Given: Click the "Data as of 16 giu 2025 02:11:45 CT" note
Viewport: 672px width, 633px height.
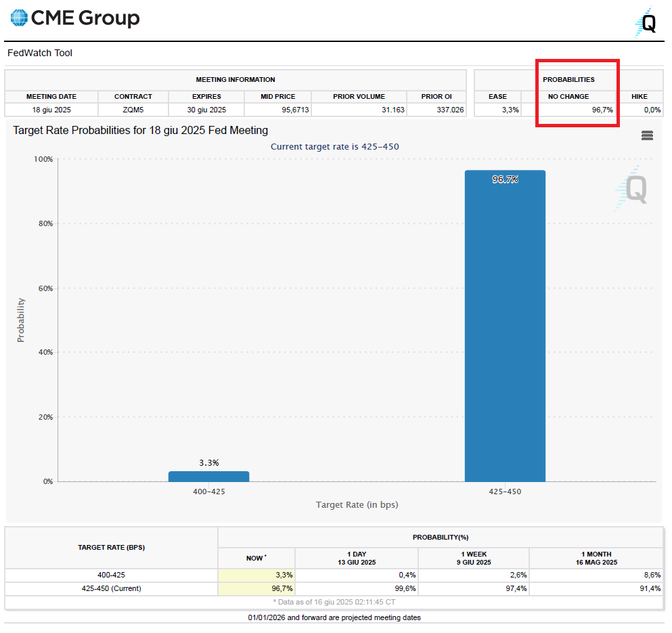Looking at the screenshot, I should pyautogui.click(x=334, y=602).
